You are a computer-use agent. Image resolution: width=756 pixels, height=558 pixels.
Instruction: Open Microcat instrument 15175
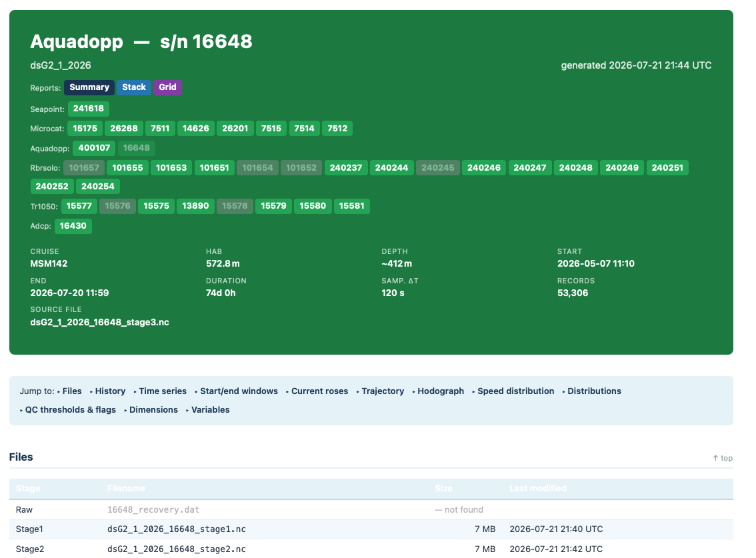point(85,128)
